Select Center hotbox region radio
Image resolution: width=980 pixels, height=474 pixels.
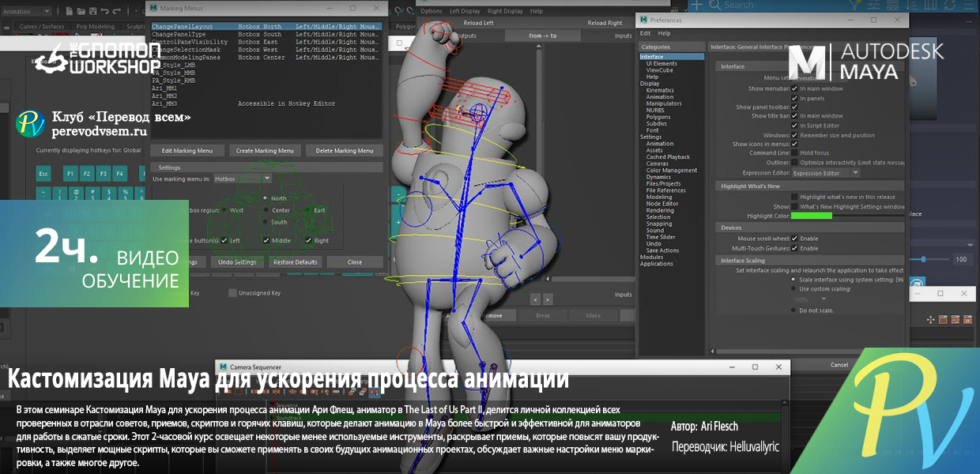click(266, 210)
